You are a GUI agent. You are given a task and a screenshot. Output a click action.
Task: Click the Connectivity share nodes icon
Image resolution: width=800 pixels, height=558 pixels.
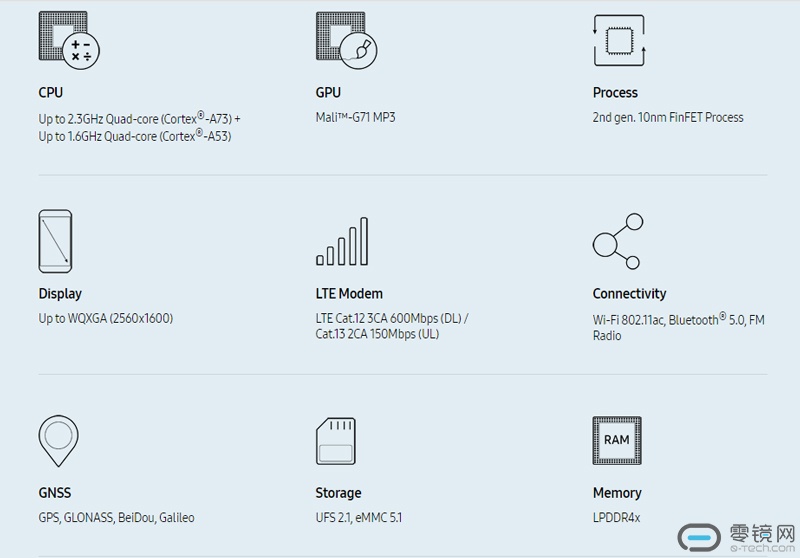[x=617, y=241]
